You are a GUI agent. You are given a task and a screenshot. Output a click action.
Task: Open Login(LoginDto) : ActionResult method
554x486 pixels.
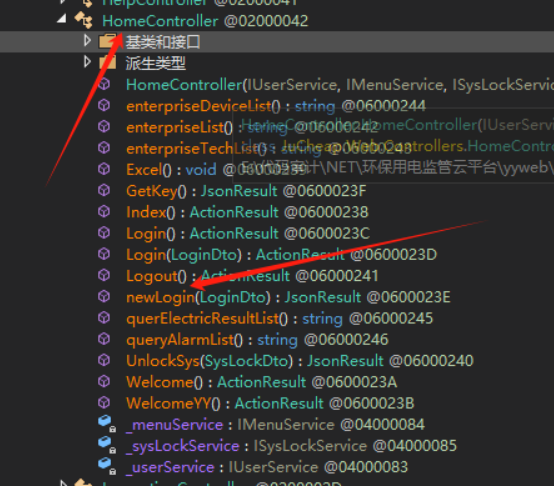pos(282,255)
